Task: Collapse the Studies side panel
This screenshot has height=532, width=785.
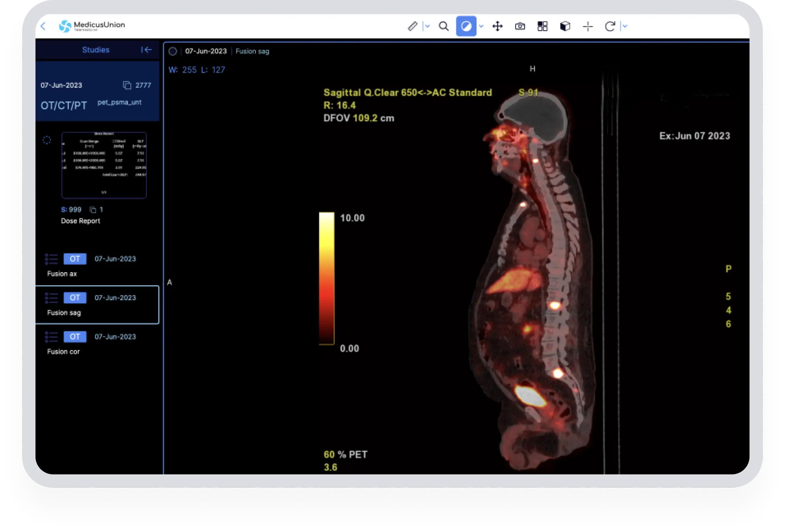Action: pos(146,50)
